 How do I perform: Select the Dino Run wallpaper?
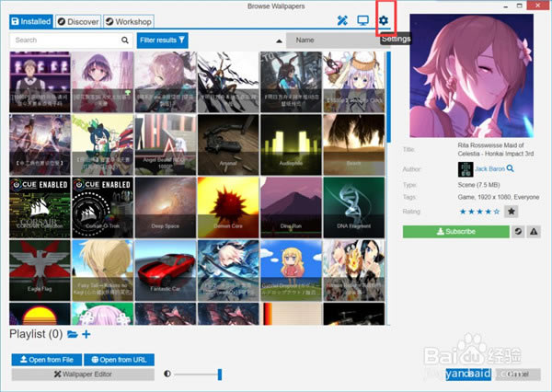point(291,207)
